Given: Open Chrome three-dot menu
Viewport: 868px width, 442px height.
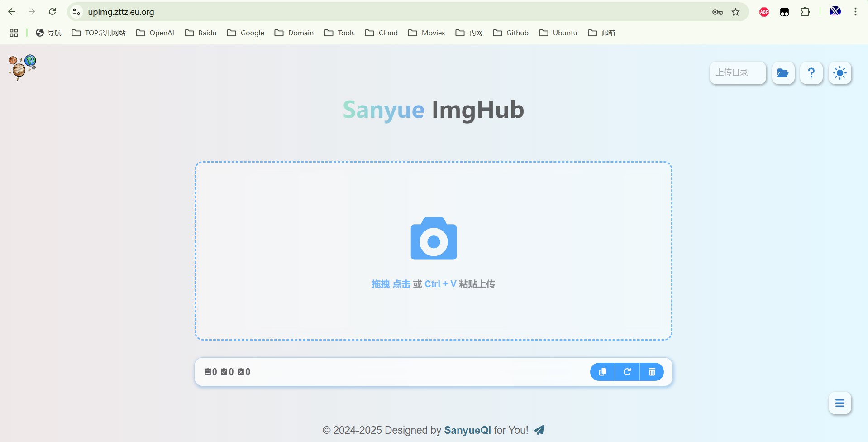Looking at the screenshot, I should tap(855, 12).
